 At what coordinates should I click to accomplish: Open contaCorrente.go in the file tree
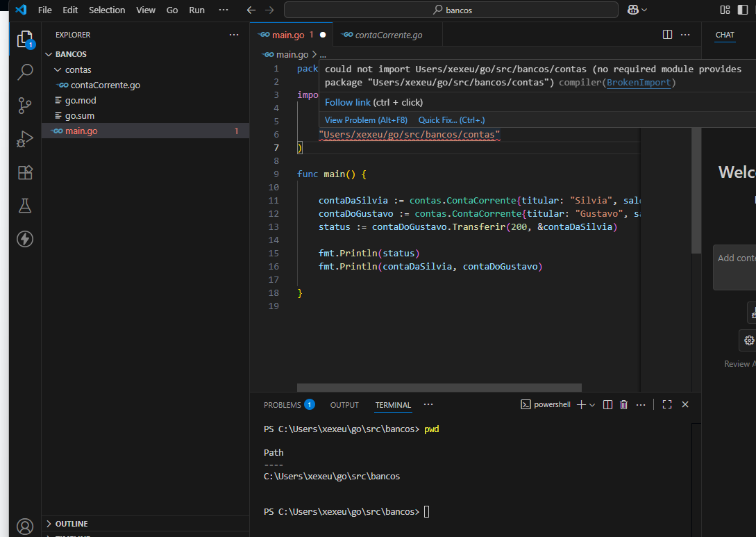click(x=146, y=85)
